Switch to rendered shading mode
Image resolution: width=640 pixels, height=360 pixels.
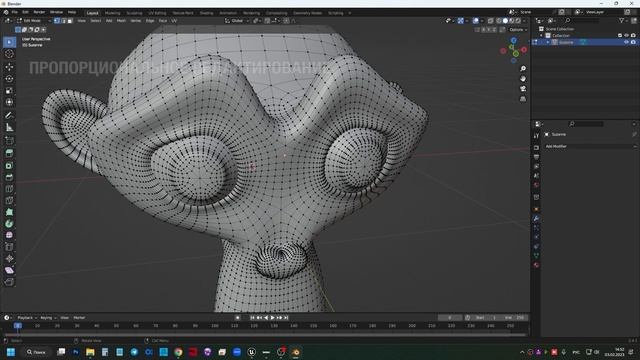pyautogui.click(x=518, y=20)
